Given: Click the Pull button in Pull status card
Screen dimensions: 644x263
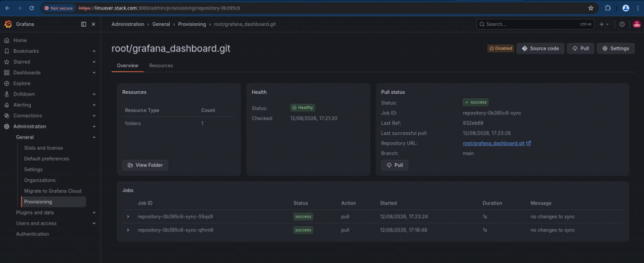Looking at the screenshot, I should tap(395, 165).
